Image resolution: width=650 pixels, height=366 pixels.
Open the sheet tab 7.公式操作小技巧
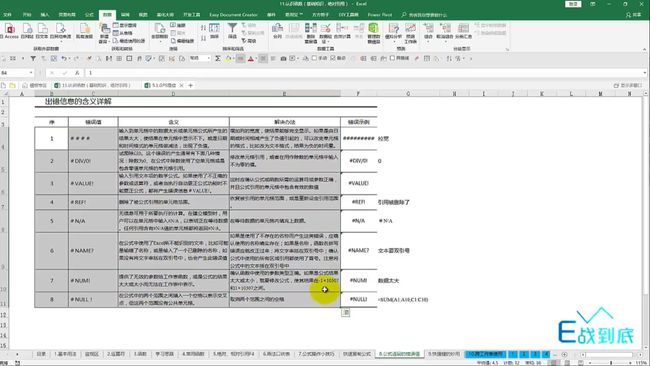pos(316,354)
